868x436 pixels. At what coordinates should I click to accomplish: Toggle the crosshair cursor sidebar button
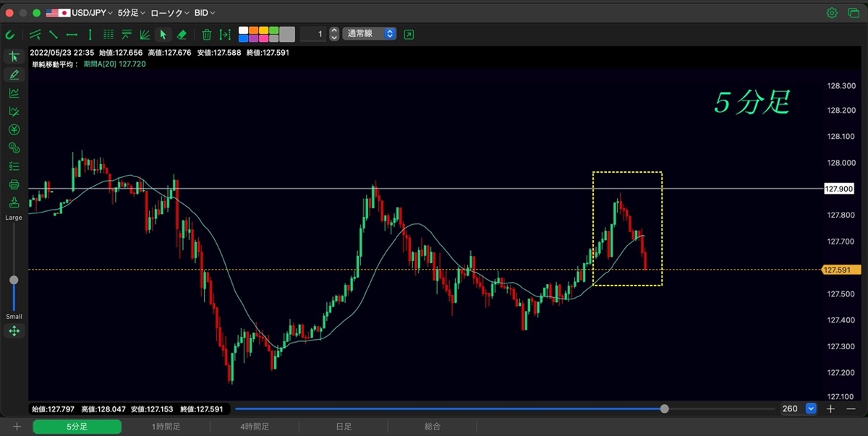(x=14, y=56)
